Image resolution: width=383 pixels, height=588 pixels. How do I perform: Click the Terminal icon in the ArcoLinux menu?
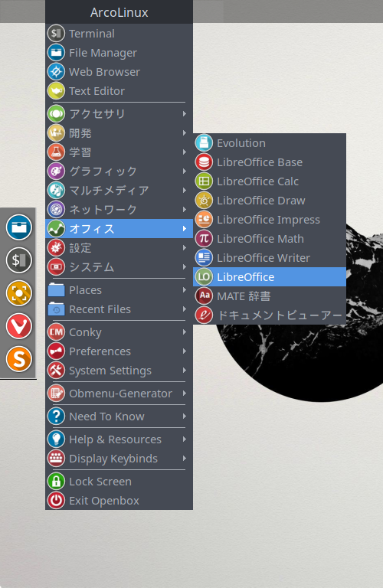(x=56, y=34)
